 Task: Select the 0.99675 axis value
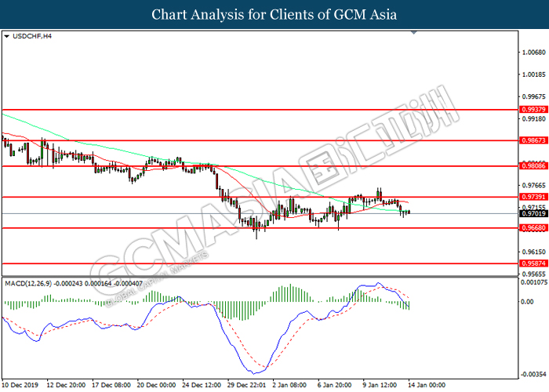533,96
